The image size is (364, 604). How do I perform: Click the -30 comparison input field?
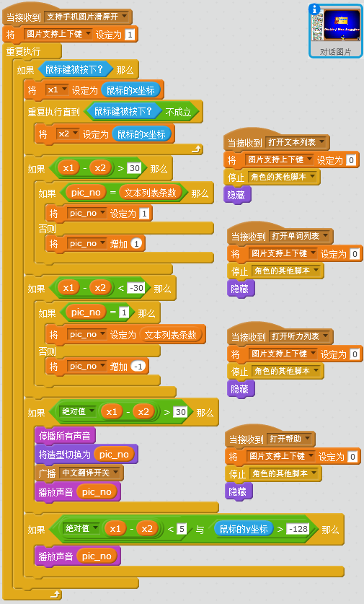(x=136, y=288)
